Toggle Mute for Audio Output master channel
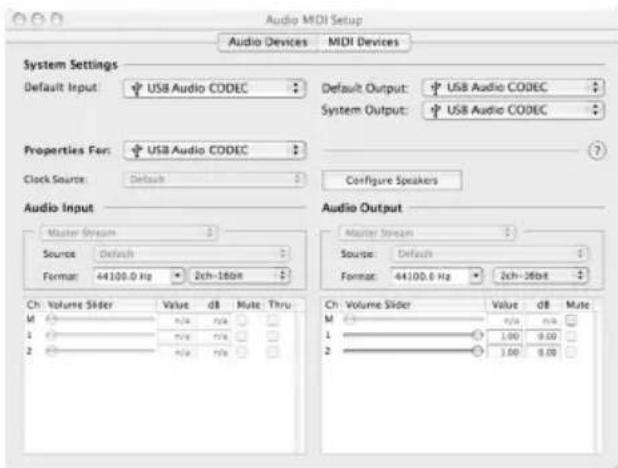Image resolution: width=618 pixels, height=468 pixels. pyautogui.click(x=571, y=320)
